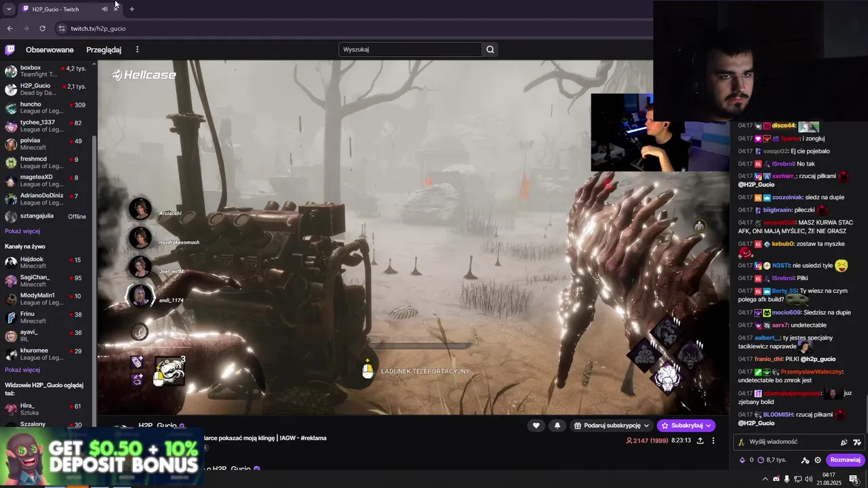Expand followed channels with Pokaż więcej
This screenshot has width=868, height=488.
pyautogui.click(x=22, y=231)
